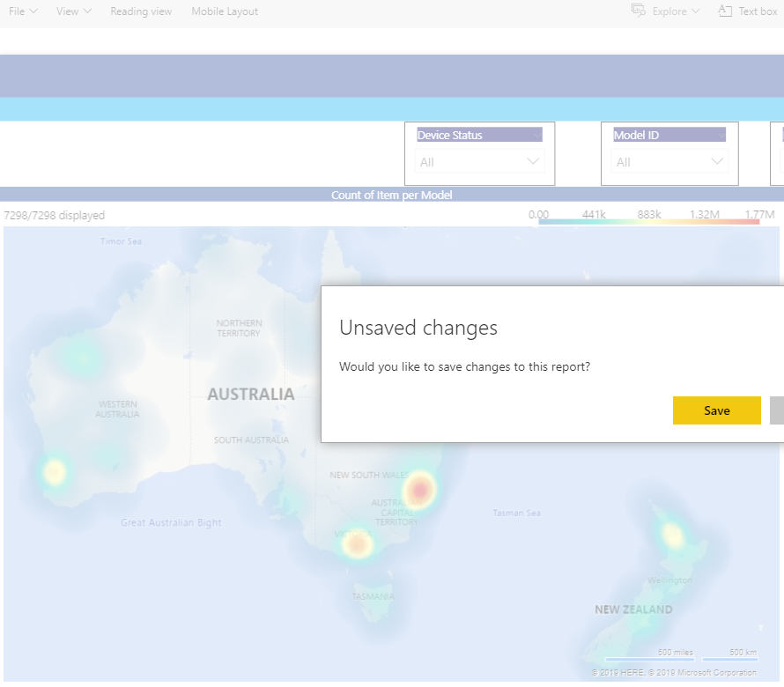Click Save in the Unsaved changes dialog
This screenshot has height=687, width=784.
click(x=716, y=410)
